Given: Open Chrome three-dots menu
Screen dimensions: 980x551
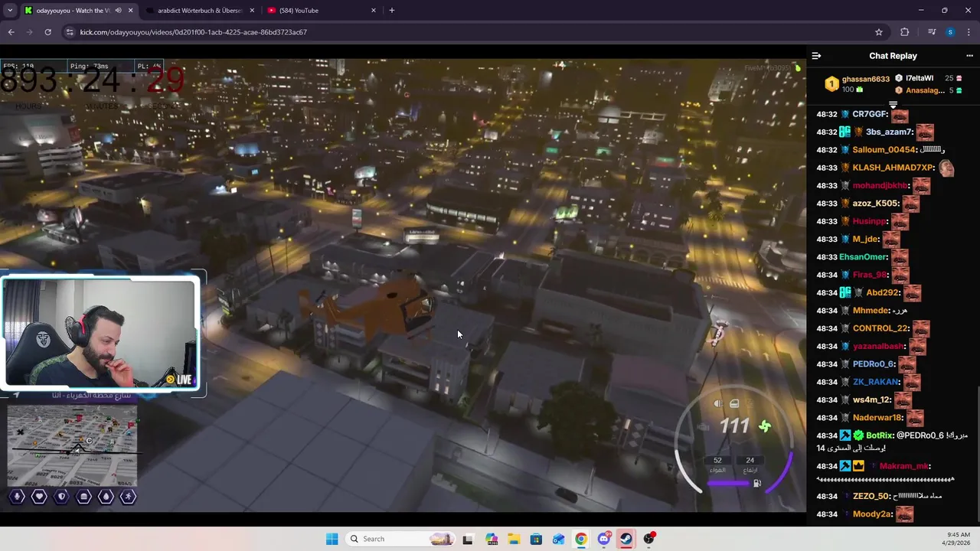Looking at the screenshot, I should tap(969, 32).
